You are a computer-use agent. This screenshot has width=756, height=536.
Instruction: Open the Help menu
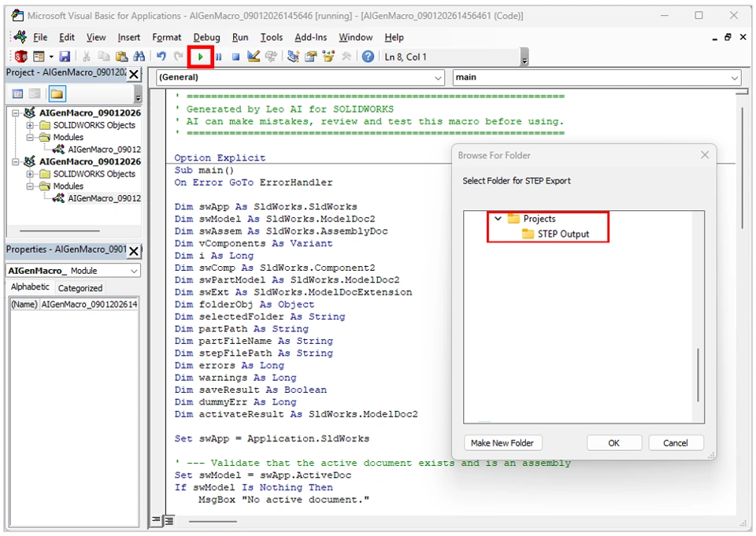point(394,37)
